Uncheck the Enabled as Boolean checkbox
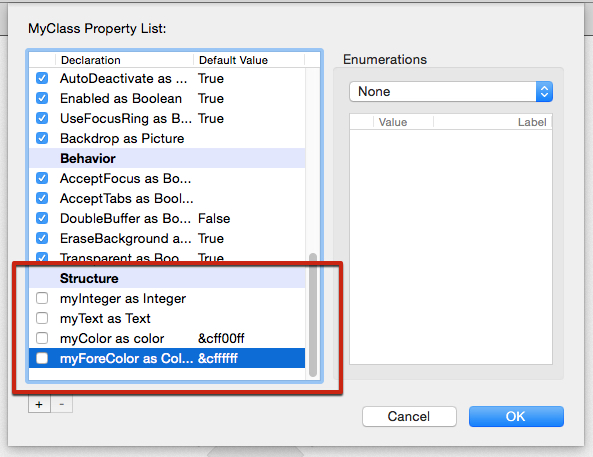 42,98
